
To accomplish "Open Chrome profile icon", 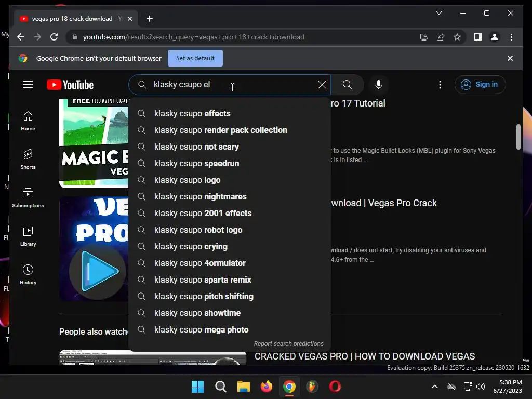I will 495,37.
